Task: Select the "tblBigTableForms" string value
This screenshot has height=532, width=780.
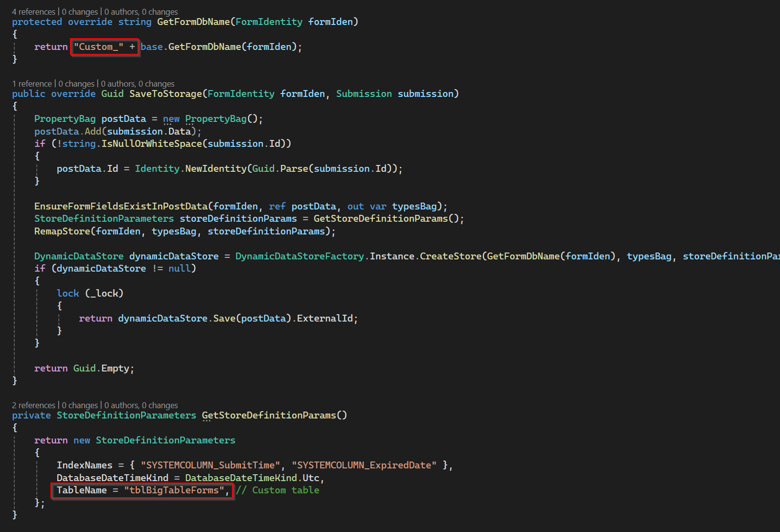Action: pyautogui.click(x=174, y=490)
